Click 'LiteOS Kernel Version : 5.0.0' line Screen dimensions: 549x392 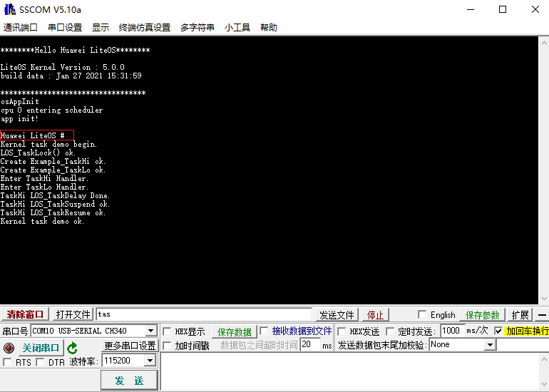62,67
